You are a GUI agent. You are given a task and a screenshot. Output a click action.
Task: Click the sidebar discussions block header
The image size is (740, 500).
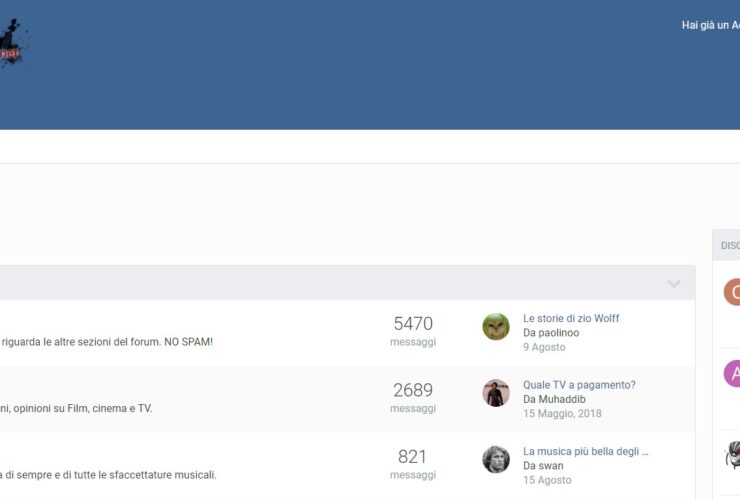tap(729, 245)
